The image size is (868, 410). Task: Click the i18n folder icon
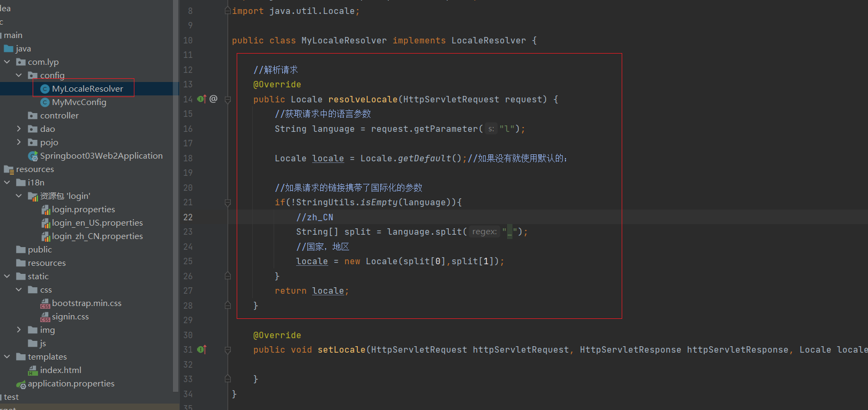point(21,183)
